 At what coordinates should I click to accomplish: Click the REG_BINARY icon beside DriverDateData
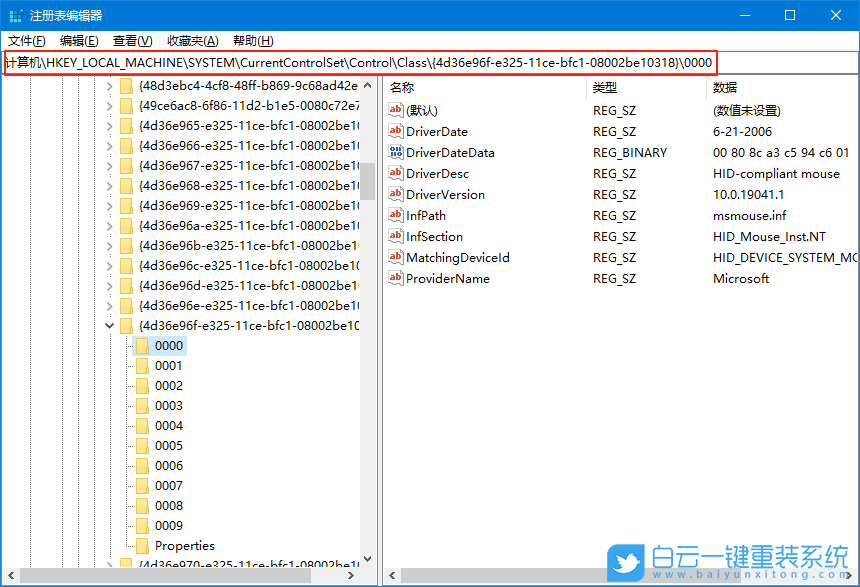coord(398,152)
